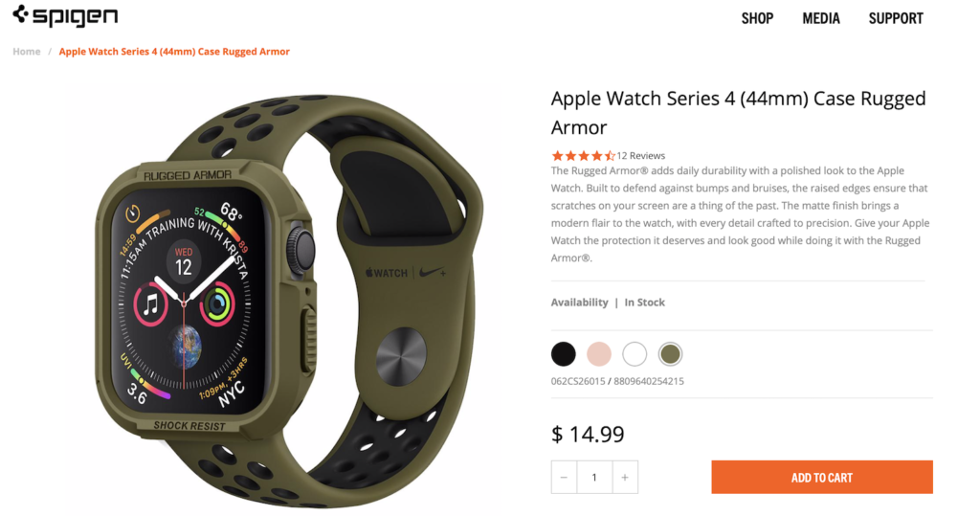Viewport: 980px width, 516px height.
Task: Click the ADD TO CART button
Action: pyautogui.click(x=822, y=477)
